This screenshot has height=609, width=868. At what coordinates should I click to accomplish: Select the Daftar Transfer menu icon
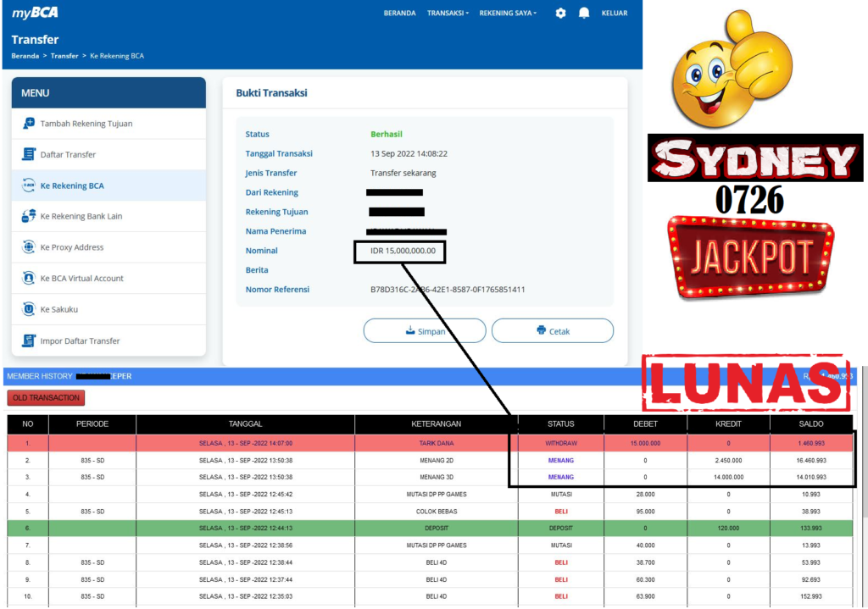[x=28, y=154]
